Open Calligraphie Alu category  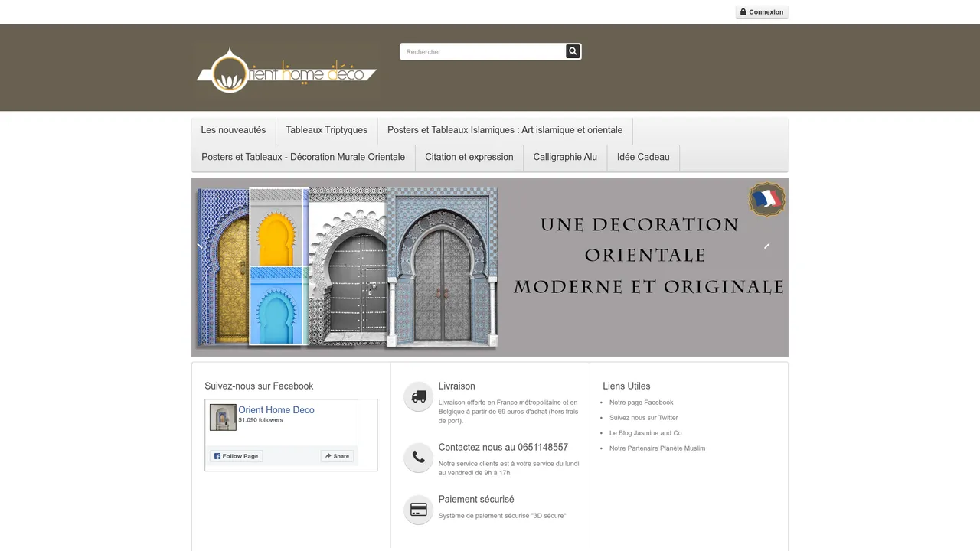565,157
